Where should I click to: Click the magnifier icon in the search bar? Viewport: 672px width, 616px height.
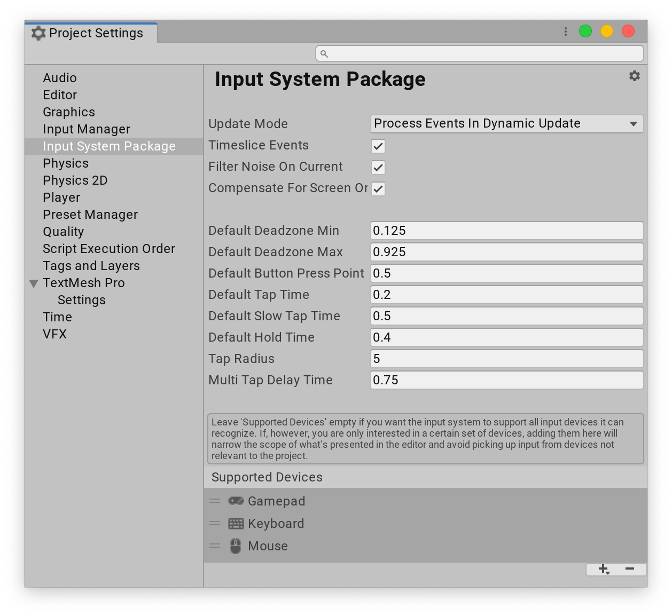click(x=325, y=53)
